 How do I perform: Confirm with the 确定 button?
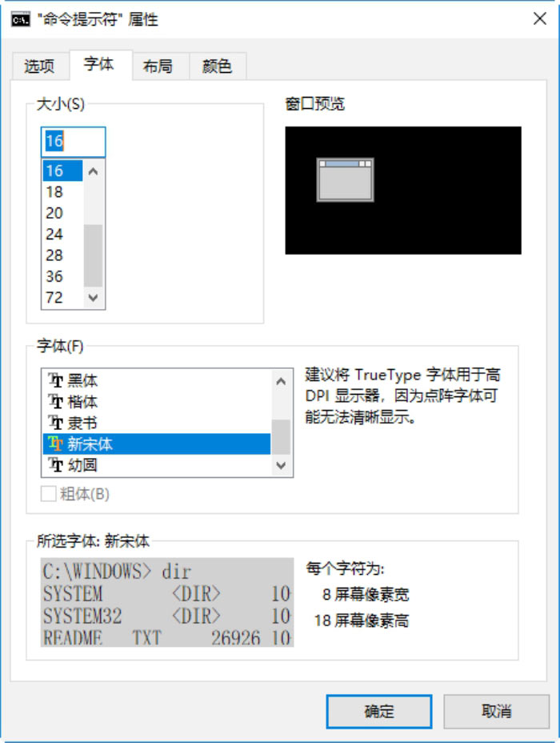point(378,711)
